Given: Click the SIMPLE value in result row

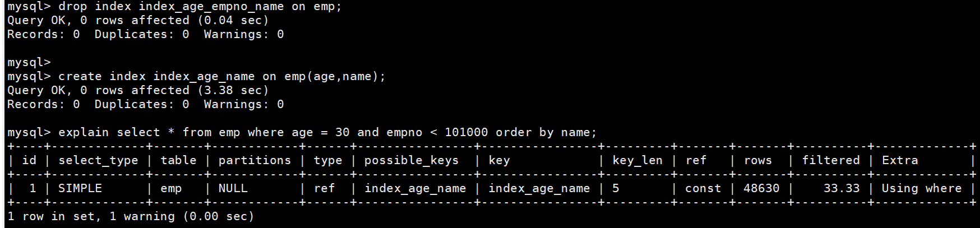Looking at the screenshot, I should pyautogui.click(x=80, y=189).
